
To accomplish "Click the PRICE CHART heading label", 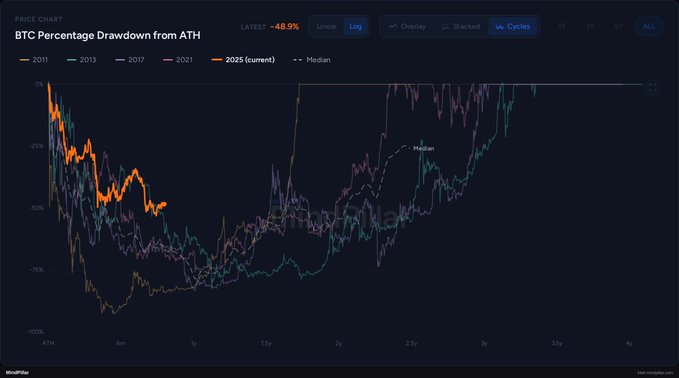I will coord(39,19).
